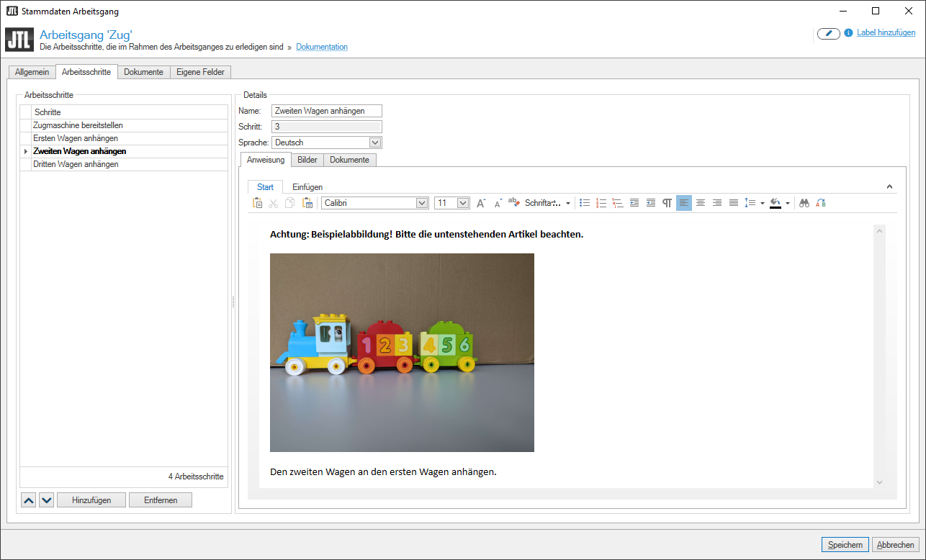The height and width of the screenshot is (560, 926).
Task: Expand the font size 11 dropdown
Action: click(x=463, y=203)
